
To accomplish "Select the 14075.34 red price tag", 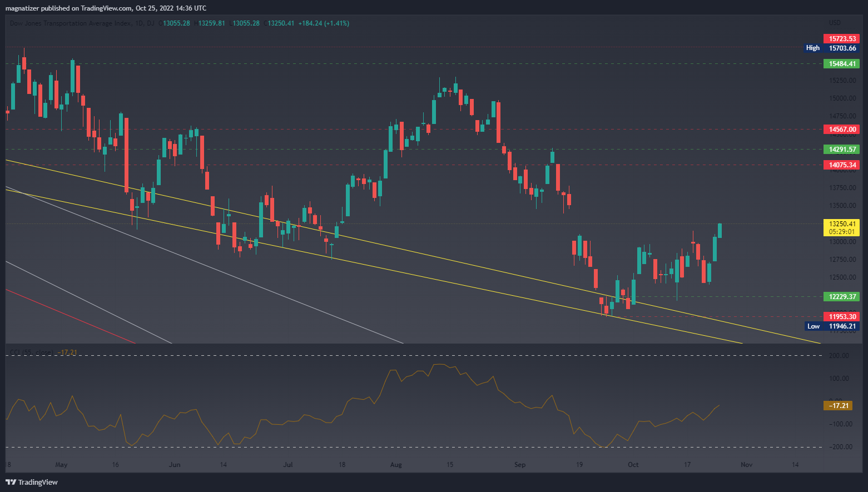I will [x=841, y=165].
